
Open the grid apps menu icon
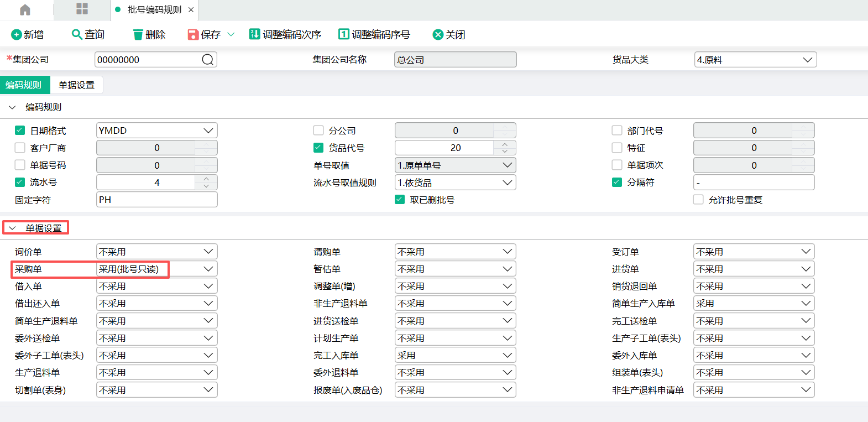pyautogui.click(x=82, y=9)
